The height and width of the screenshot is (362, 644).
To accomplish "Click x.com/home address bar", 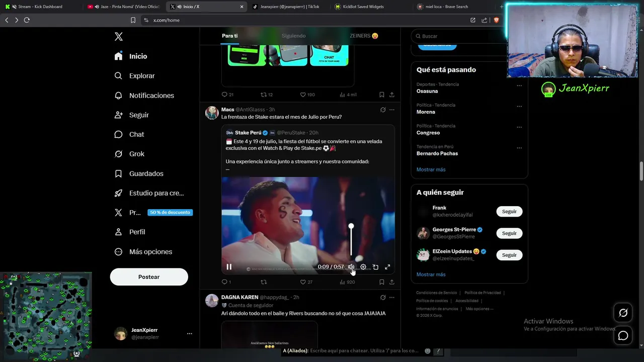I will tap(167, 20).
